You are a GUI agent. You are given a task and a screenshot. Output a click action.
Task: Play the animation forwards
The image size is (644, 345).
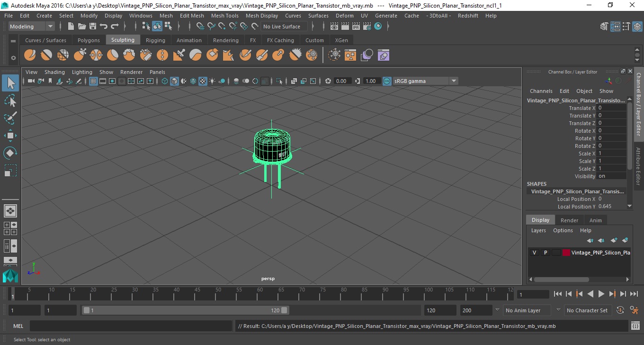click(x=601, y=294)
